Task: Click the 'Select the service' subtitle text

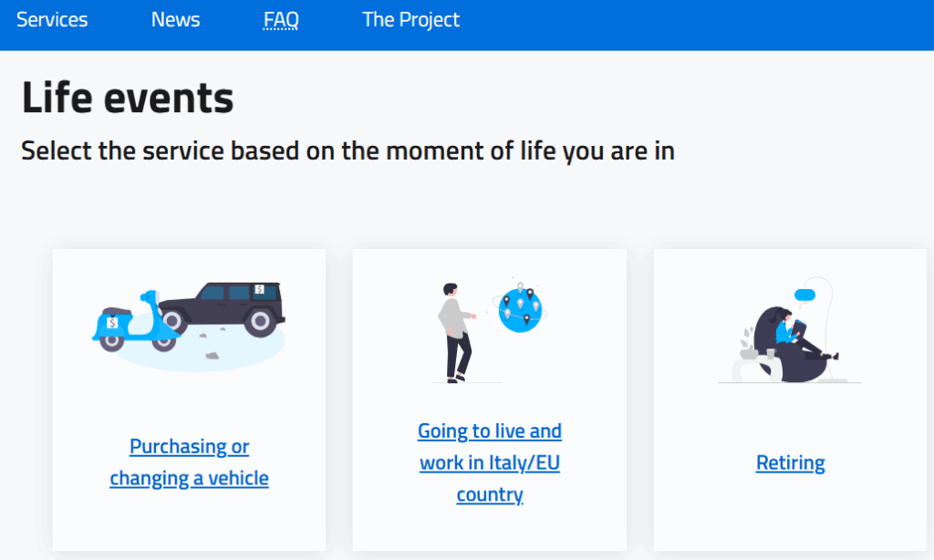Action: [x=348, y=150]
